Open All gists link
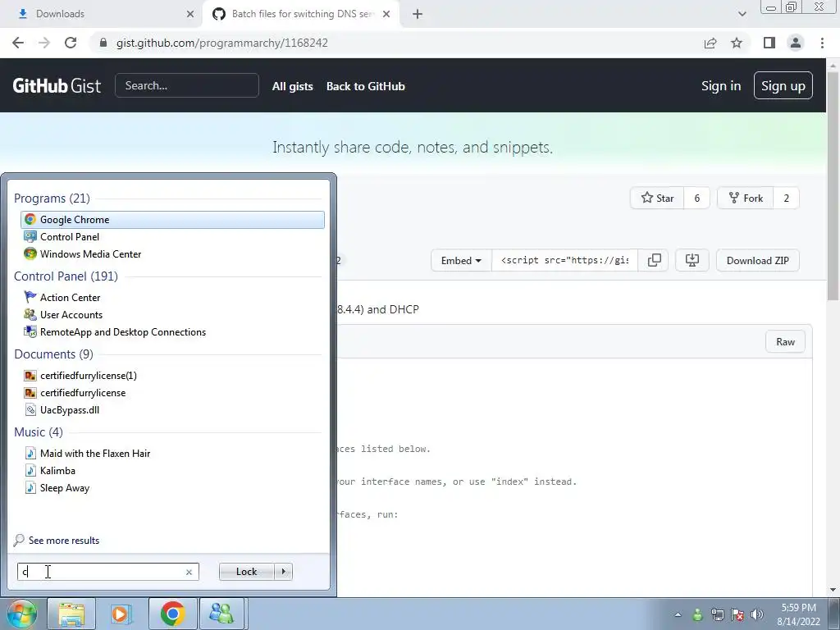The height and width of the screenshot is (630, 840). point(293,86)
